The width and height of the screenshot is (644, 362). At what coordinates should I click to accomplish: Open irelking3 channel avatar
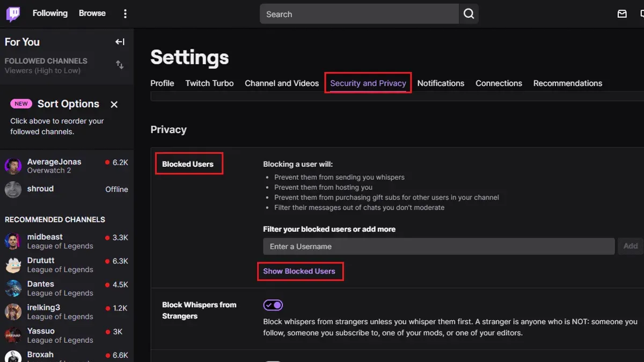[x=13, y=312]
